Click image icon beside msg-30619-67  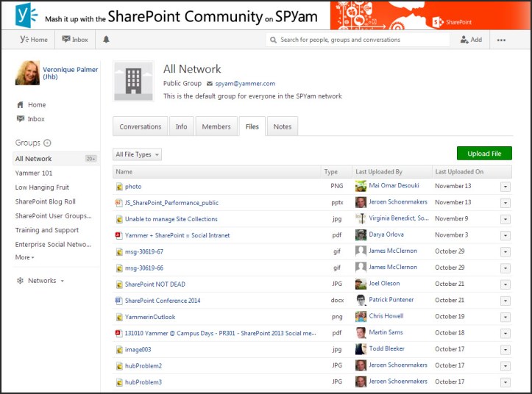(x=119, y=251)
